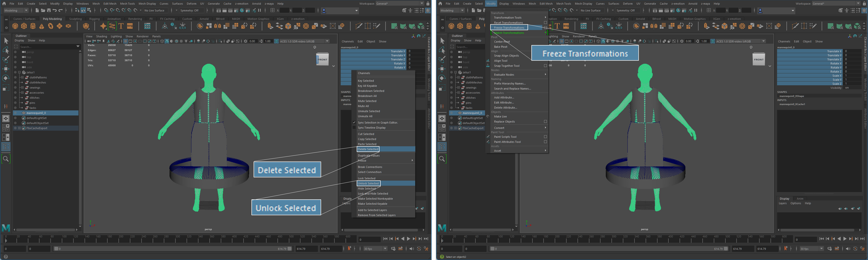Click the Redo icon in left window status line

(61, 11)
